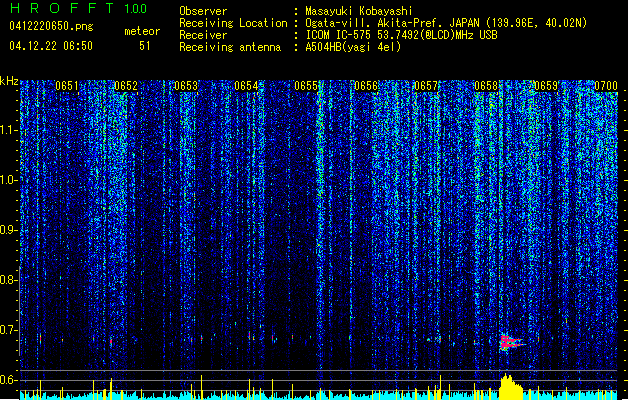Image resolution: width=629 pixels, height=400 pixels.
Task: Click the 0652 time marker
Action: tap(126, 86)
